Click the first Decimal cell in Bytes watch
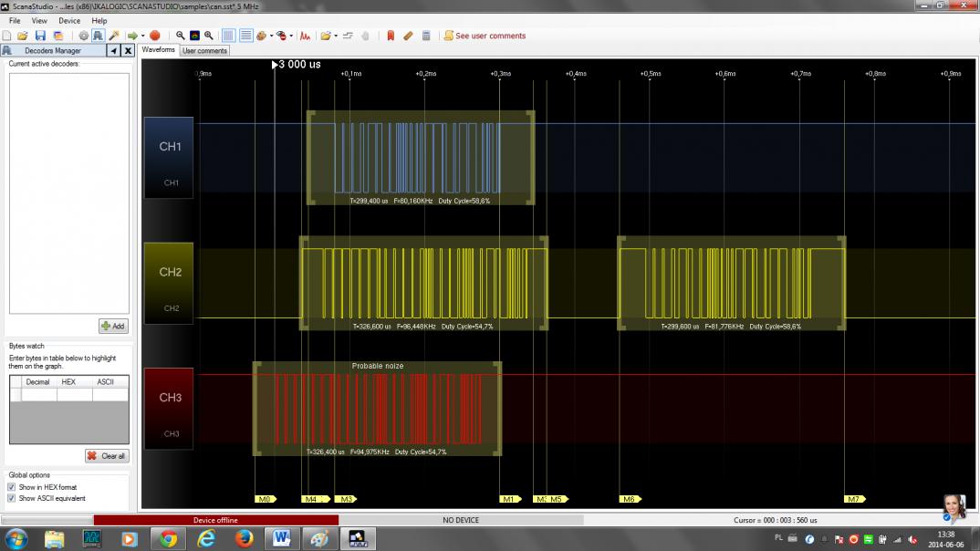This screenshot has width=980, height=551. [39, 395]
